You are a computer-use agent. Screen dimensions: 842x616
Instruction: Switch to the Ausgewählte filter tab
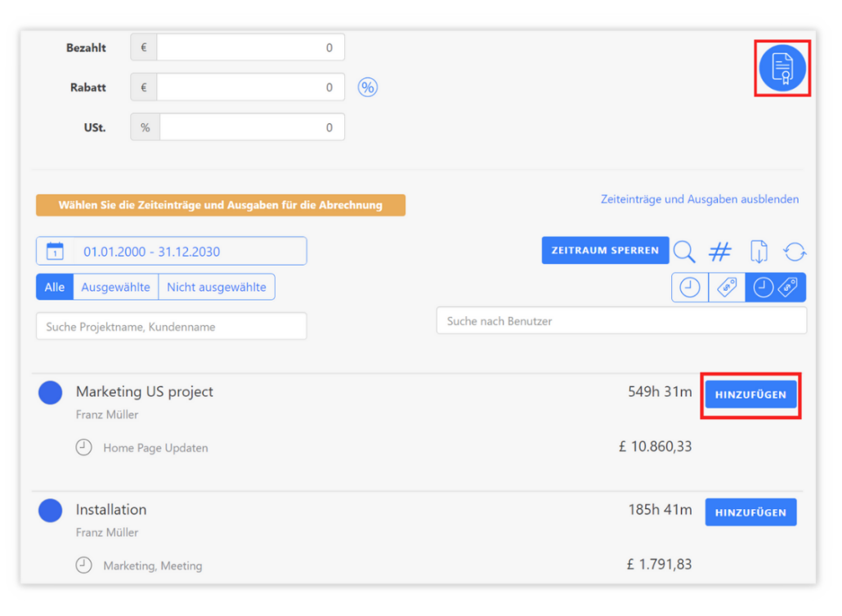click(115, 288)
